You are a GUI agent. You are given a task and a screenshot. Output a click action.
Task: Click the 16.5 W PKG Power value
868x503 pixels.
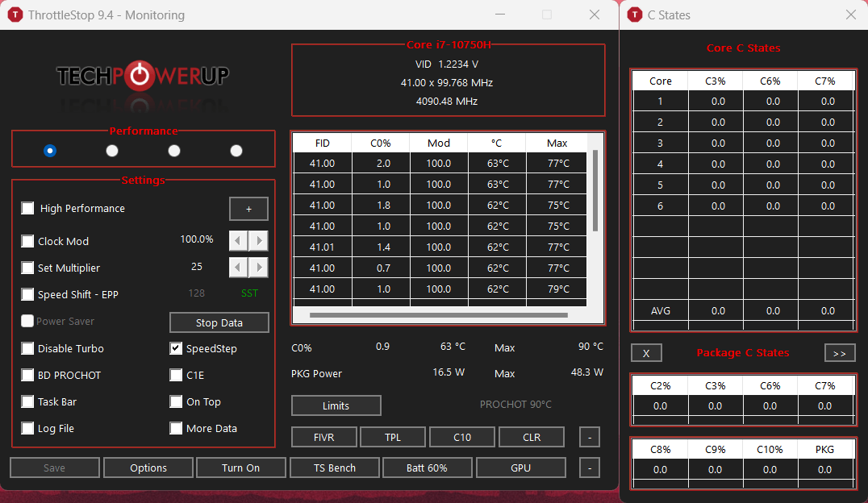coord(449,372)
